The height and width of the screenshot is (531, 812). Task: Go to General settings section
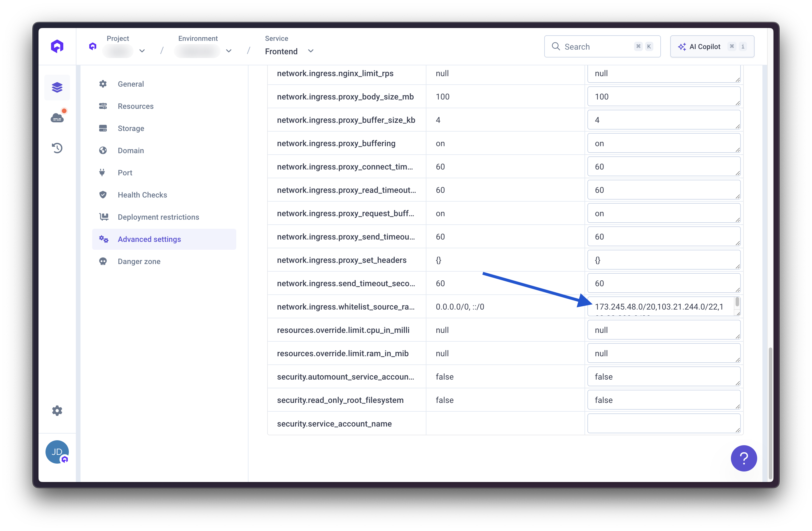coord(131,84)
